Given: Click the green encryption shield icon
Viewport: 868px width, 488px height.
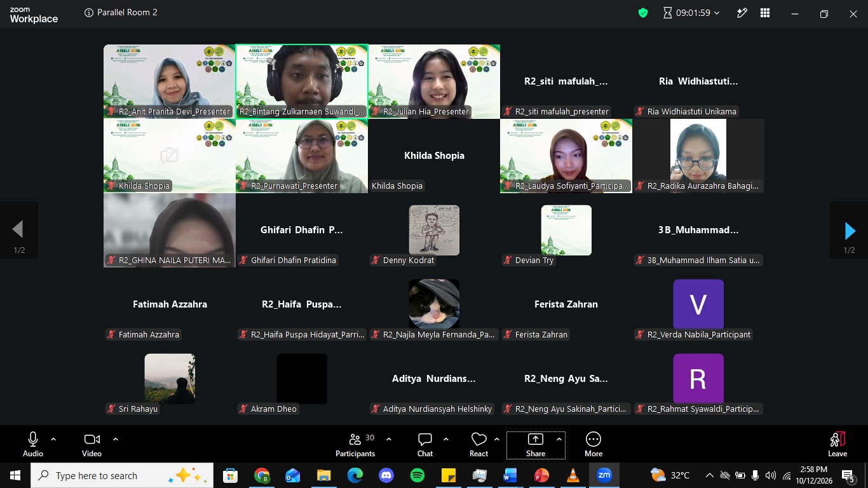Looking at the screenshot, I should click(643, 13).
